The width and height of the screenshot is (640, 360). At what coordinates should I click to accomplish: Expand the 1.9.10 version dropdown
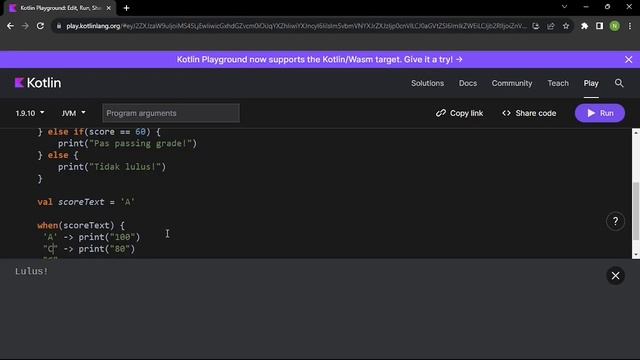pos(30,113)
